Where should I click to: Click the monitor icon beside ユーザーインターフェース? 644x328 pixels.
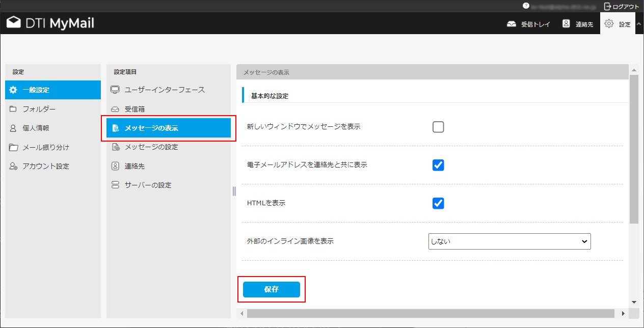[115, 90]
